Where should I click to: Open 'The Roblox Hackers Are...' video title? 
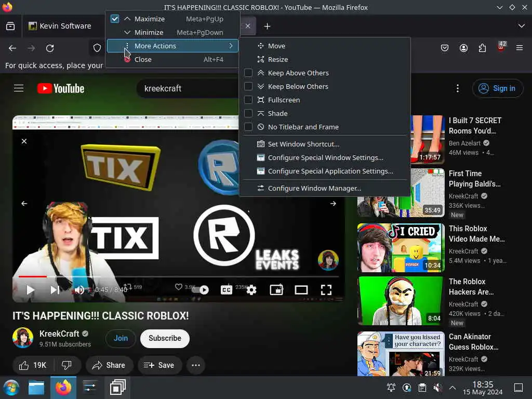(471, 287)
